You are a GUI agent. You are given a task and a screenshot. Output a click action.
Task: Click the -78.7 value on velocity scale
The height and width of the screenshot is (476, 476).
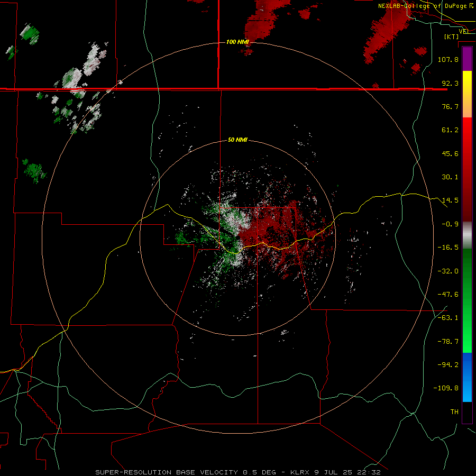click(x=448, y=342)
